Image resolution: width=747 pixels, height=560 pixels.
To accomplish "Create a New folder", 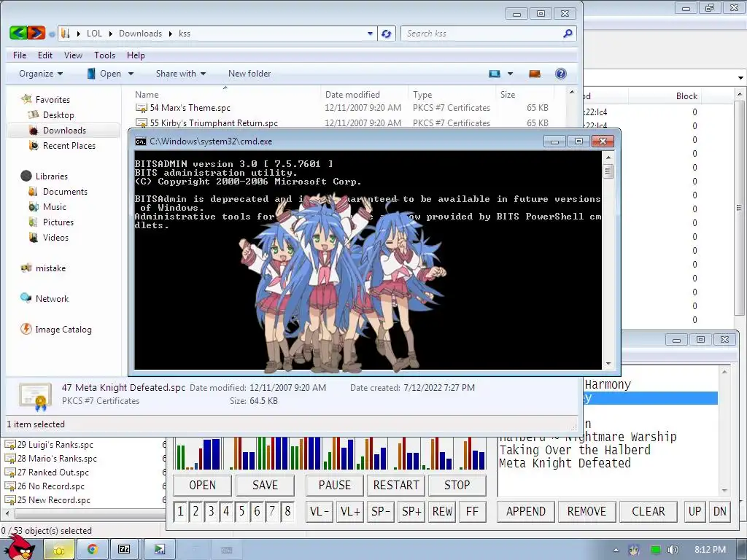I will 249,74.
